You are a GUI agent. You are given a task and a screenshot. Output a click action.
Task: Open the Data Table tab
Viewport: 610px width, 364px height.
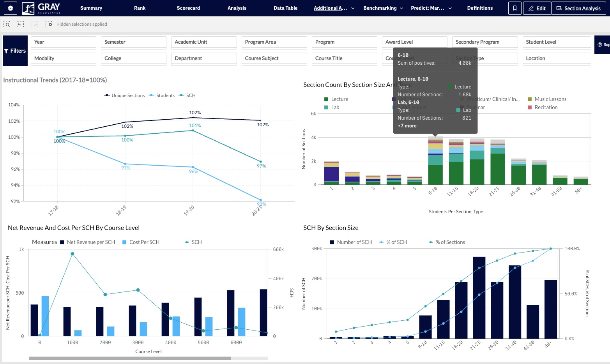286,8
